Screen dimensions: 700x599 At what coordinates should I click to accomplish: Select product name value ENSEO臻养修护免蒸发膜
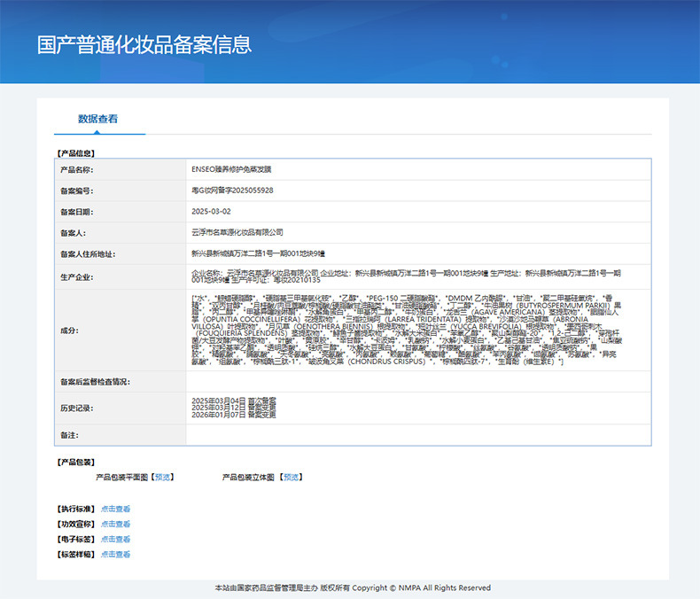[x=231, y=169]
